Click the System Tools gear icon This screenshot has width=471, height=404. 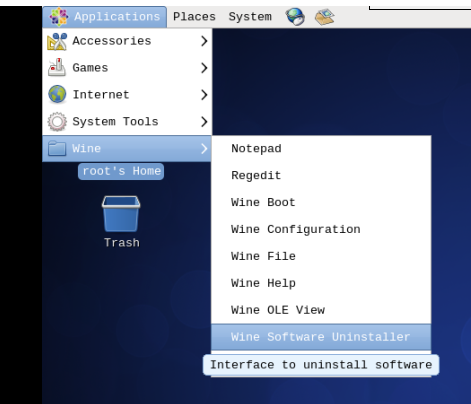coord(57,121)
